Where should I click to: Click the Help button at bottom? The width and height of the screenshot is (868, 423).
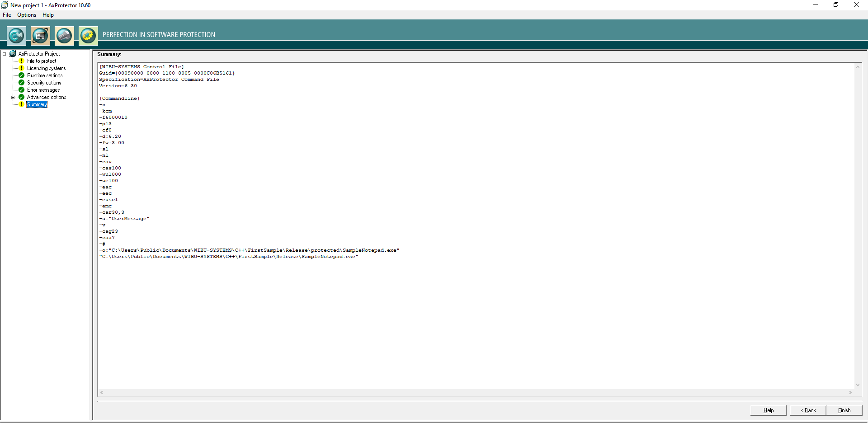769,410
